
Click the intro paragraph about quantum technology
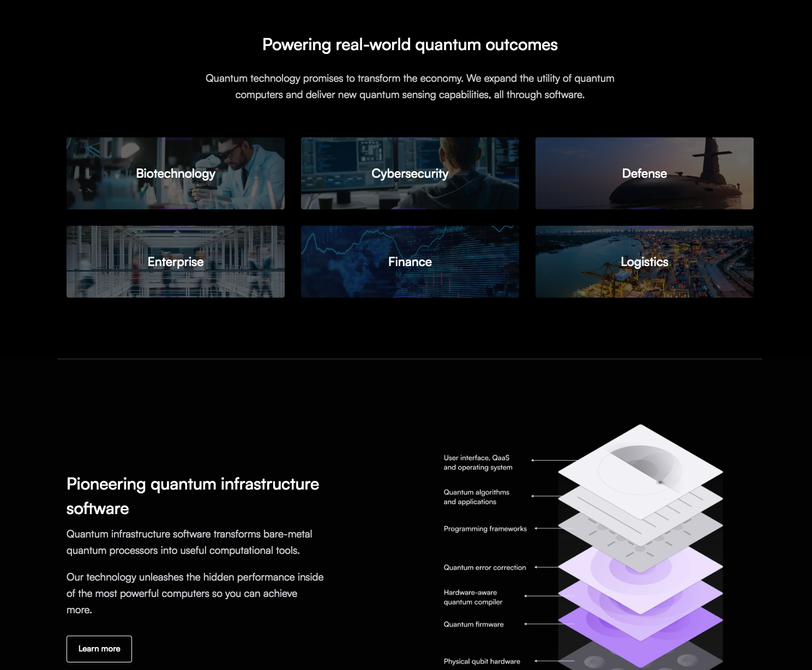[410, 86]
